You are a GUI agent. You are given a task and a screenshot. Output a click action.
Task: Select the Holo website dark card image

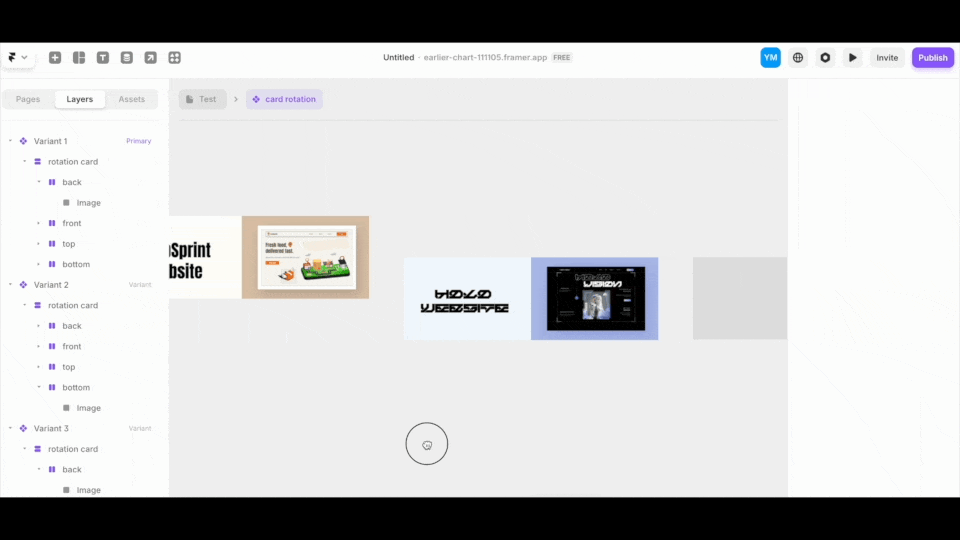[x=594, y=298]
